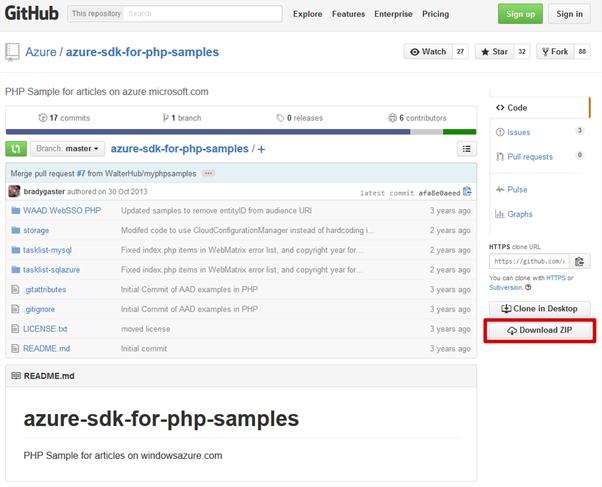
Task: Open the WAAD.WebSSO.PHP folder link
Action: coord(62,210)
